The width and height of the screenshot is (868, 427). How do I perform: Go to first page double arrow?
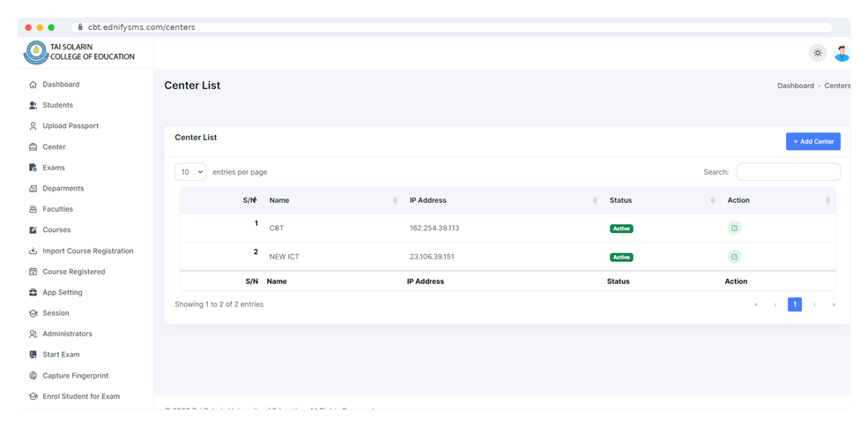755,304
